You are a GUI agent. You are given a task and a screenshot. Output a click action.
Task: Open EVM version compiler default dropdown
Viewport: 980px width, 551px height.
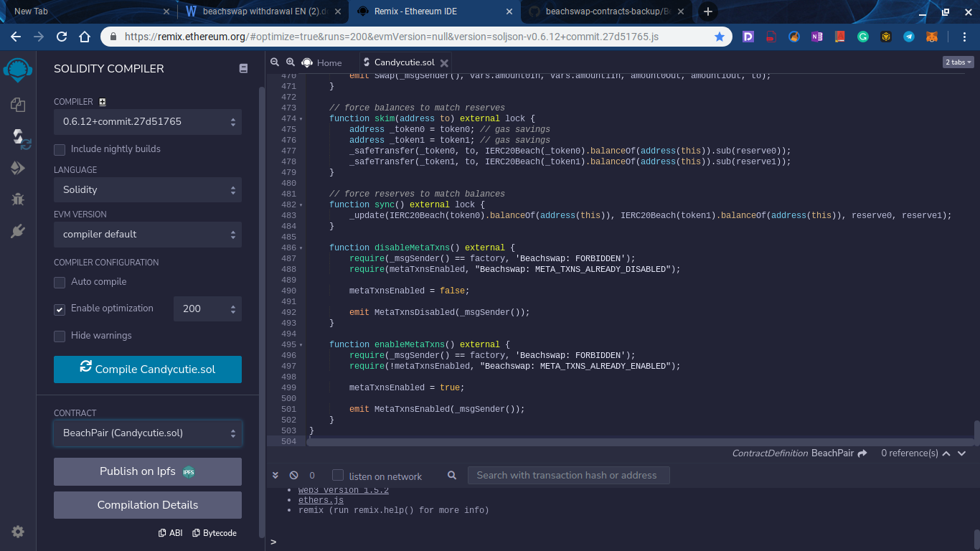click(148, 235)
